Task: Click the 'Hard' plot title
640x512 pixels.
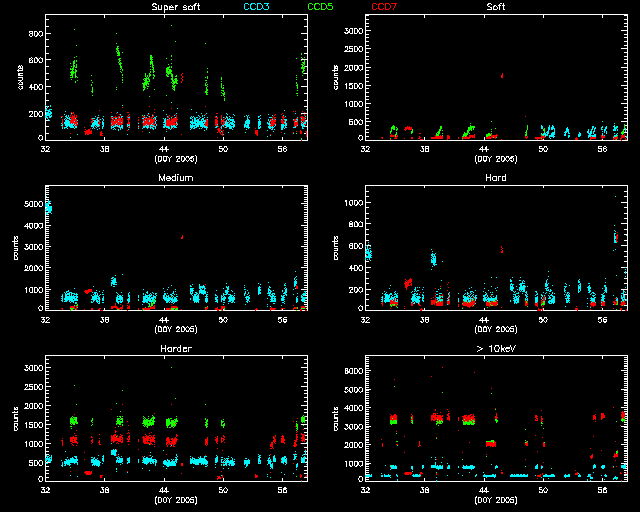Action: coord(495,178)
